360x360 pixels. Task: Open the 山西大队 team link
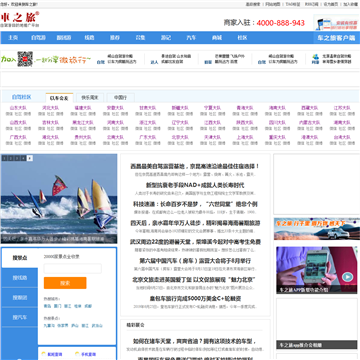point(18,123)
